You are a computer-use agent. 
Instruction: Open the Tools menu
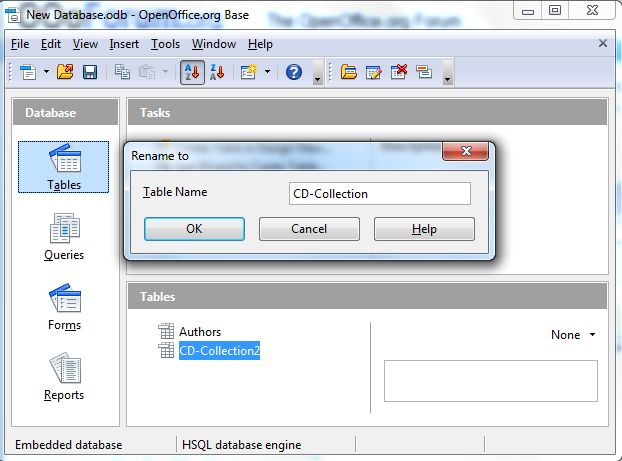coord(165,44)
